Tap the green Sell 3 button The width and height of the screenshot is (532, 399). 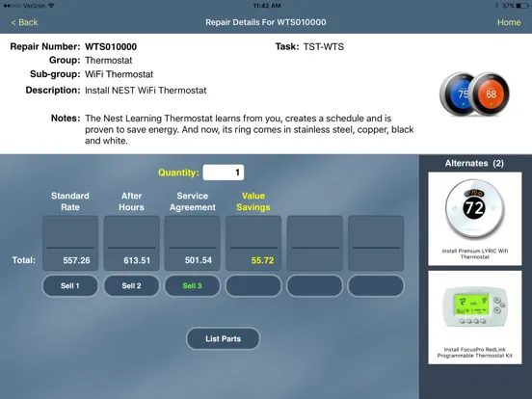193,285
